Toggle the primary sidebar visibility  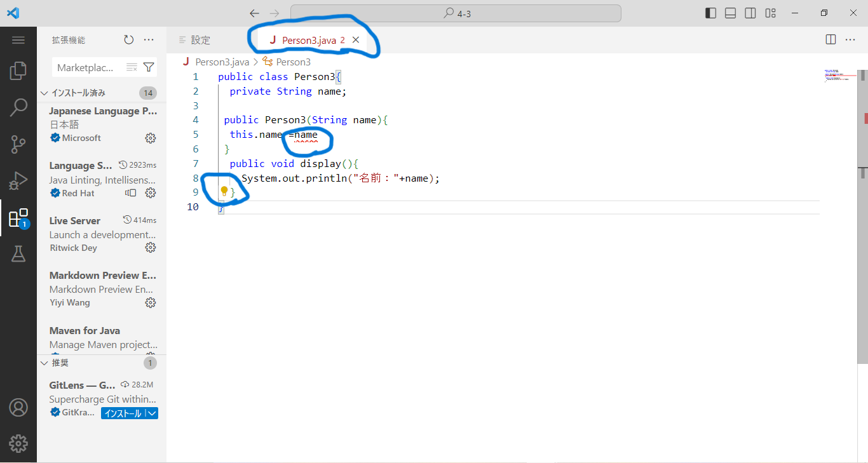[x=710, y=12]
